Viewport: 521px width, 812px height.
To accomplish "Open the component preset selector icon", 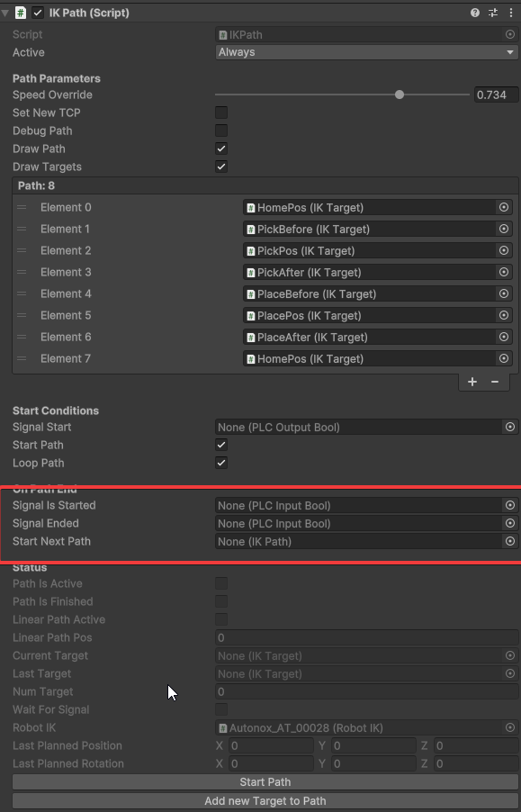I will click(492, 13).
